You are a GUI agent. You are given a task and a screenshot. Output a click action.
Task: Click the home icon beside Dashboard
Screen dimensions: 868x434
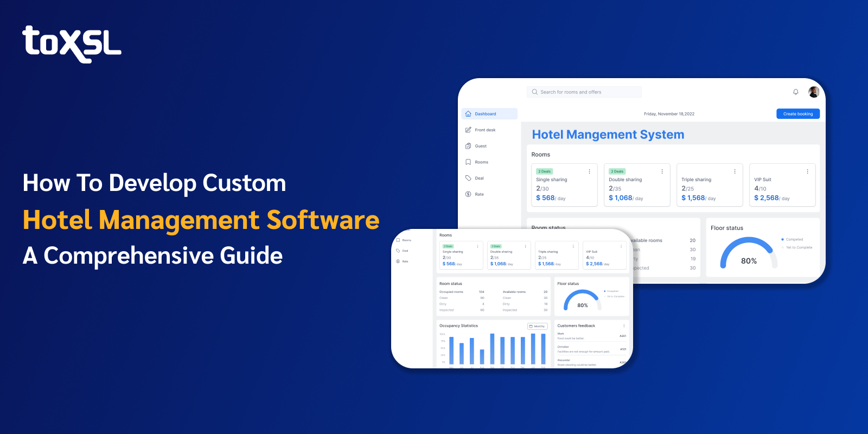[468, 114]
